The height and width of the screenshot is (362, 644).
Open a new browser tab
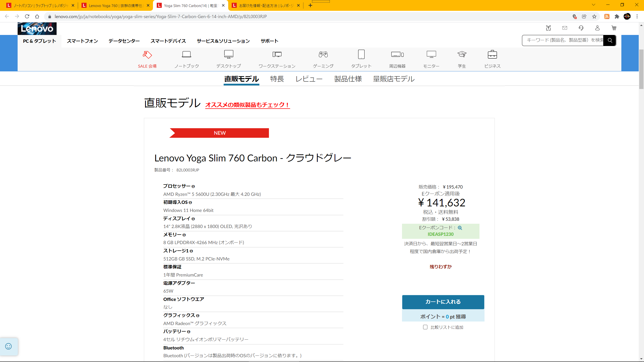(x=310, y=6)
